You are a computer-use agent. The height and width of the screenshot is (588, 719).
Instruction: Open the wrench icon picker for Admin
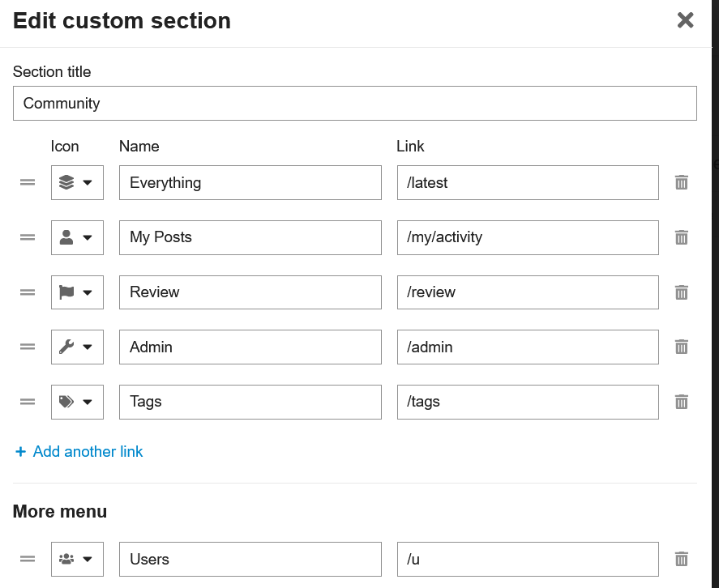(77, 347)
